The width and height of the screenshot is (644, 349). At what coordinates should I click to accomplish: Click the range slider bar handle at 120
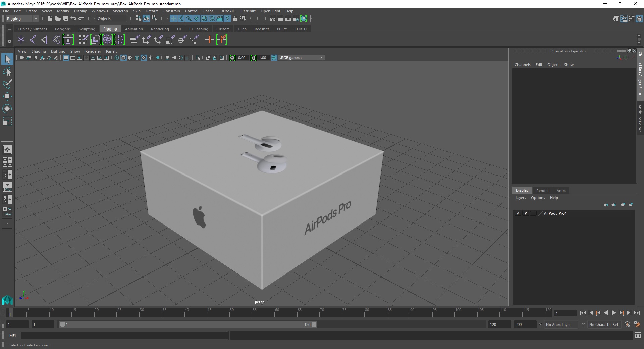click(314, 325)
